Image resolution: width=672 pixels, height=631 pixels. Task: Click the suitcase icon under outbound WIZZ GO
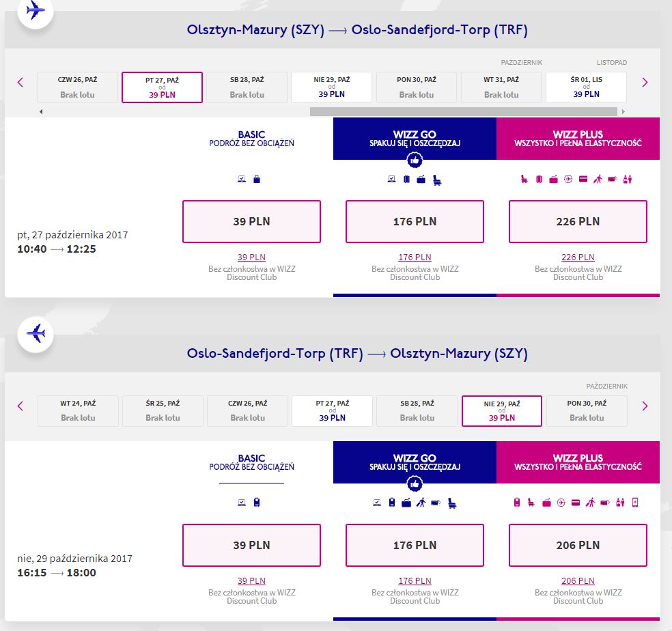[x=407, y=179]
